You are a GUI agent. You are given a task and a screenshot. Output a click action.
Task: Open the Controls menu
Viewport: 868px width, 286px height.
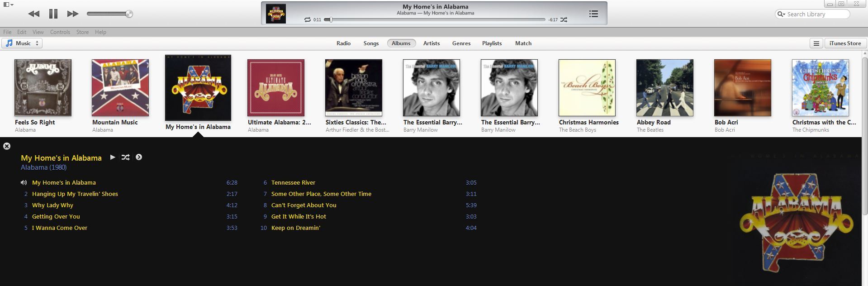[60, 32]
